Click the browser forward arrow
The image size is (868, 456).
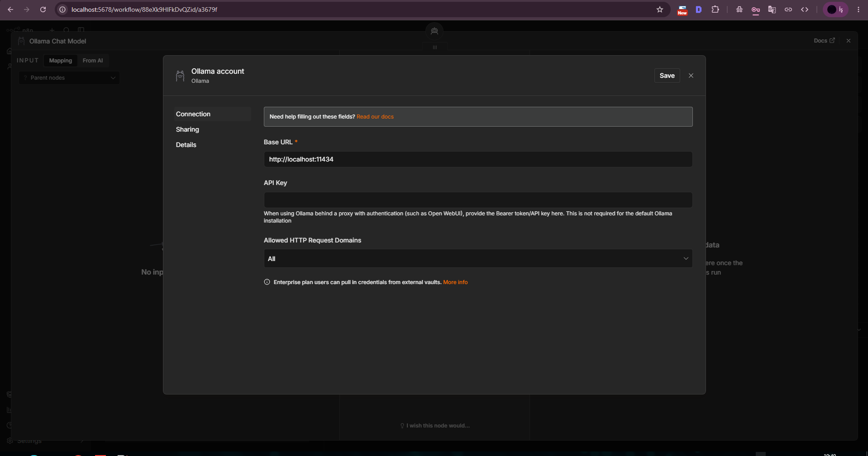pyautogui.click(x=27, y=9)
